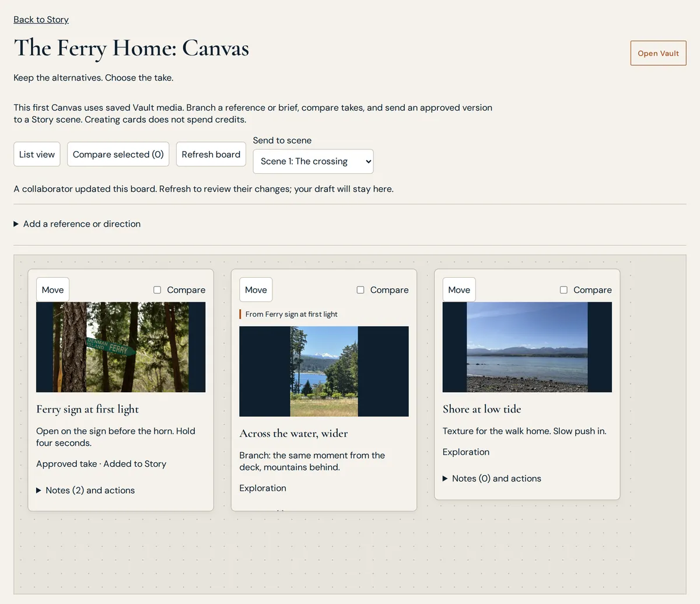Click Move on Ferry sign card
700x604 pixels.
click(52, 289)
